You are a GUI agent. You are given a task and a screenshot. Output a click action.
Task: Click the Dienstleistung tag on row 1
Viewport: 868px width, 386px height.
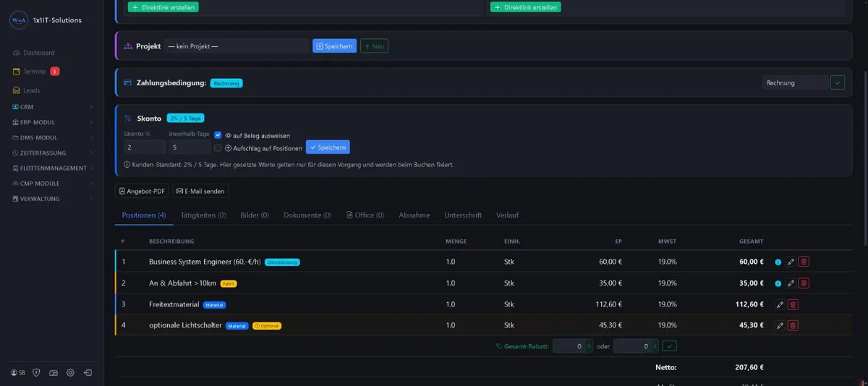click(282, 262)
